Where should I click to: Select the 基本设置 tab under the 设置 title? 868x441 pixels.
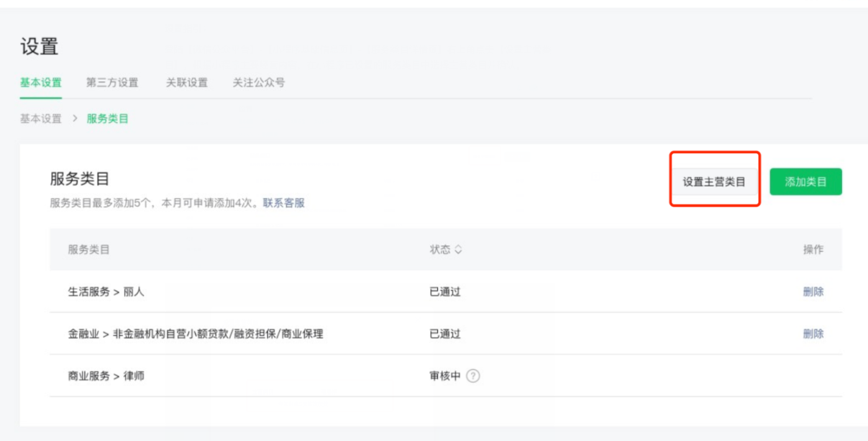(x=40, y=83)
